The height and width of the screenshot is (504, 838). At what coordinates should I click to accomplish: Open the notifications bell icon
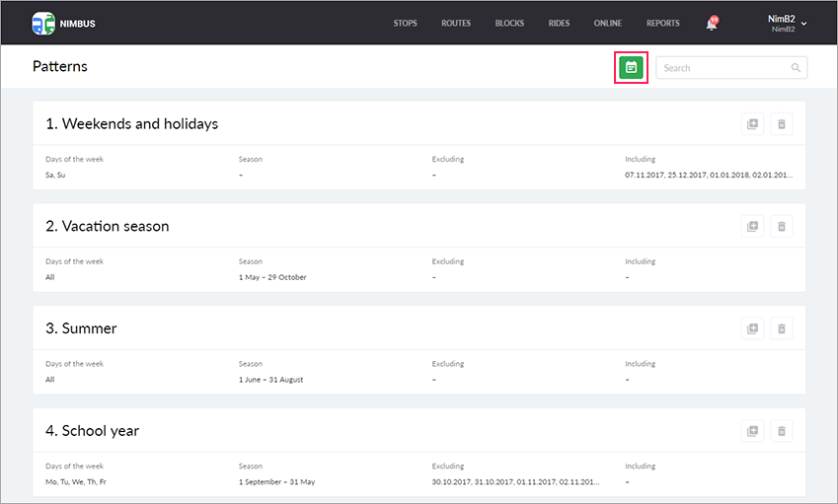[x=712, y=24]
